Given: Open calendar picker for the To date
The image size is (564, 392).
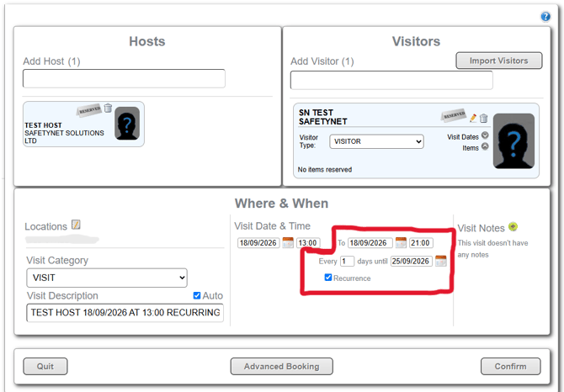Looking at the screenshot, I should [x=401, y=242].
